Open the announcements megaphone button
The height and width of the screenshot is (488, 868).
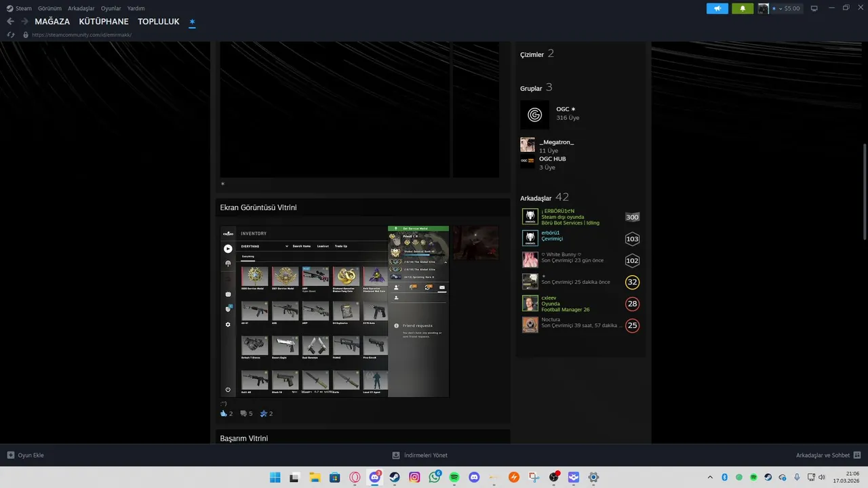(x=717, y=8)
